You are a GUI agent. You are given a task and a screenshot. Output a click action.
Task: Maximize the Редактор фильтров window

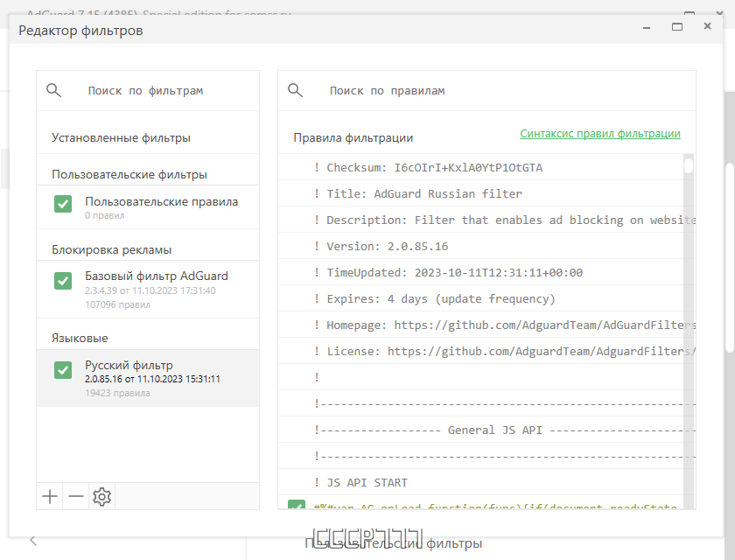click(x=677, y=27)
